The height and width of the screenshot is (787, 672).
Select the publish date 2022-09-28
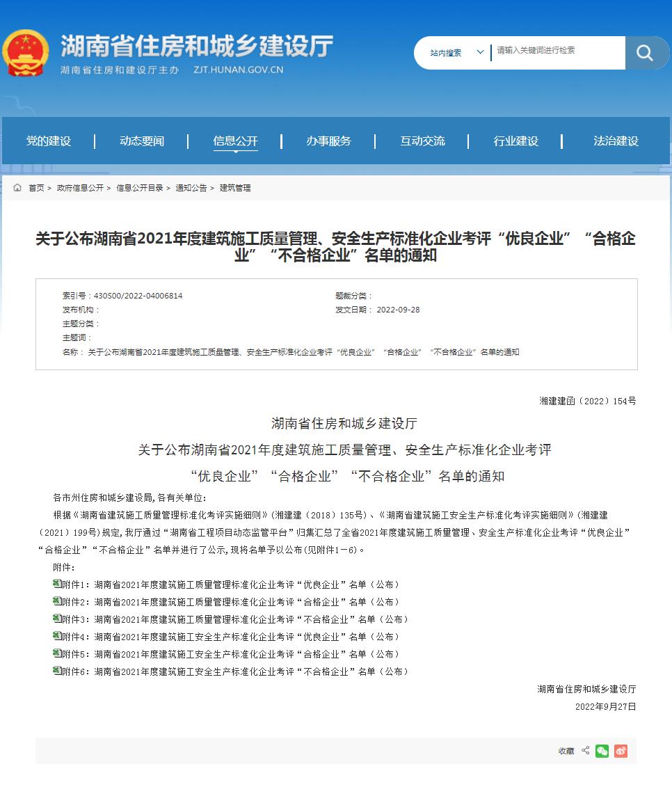click(x=398, y=310)
